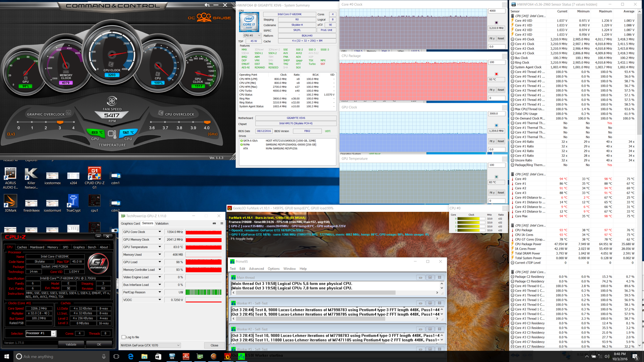Select the icestormex desktop file
The width and height of the screenshot is (644, 362).
tap(52, 178)
